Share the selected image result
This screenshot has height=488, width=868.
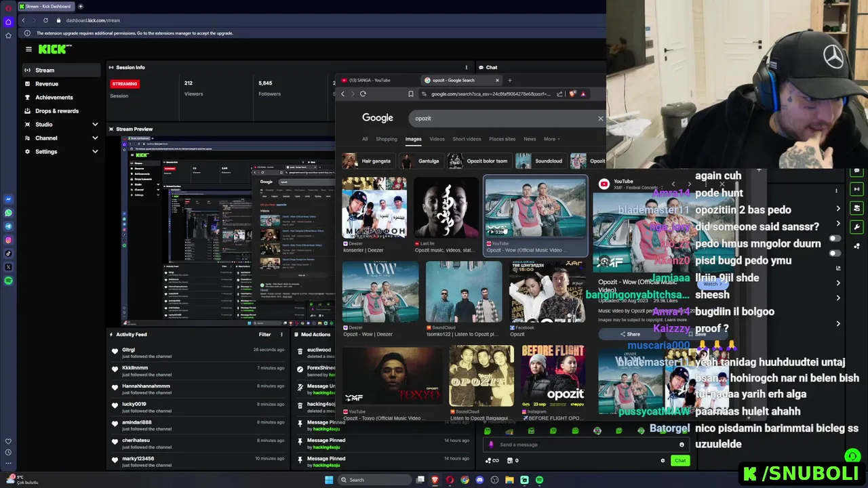[629, 334]
